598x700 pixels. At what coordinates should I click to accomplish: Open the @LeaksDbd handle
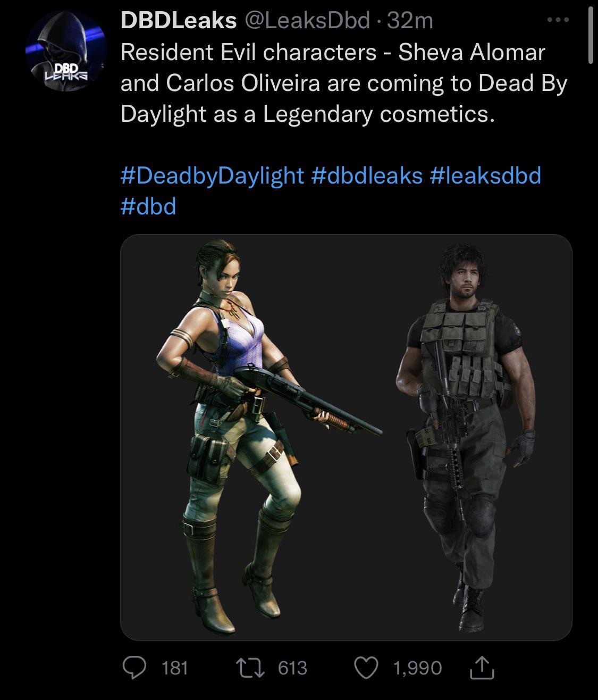coord(307,21)
